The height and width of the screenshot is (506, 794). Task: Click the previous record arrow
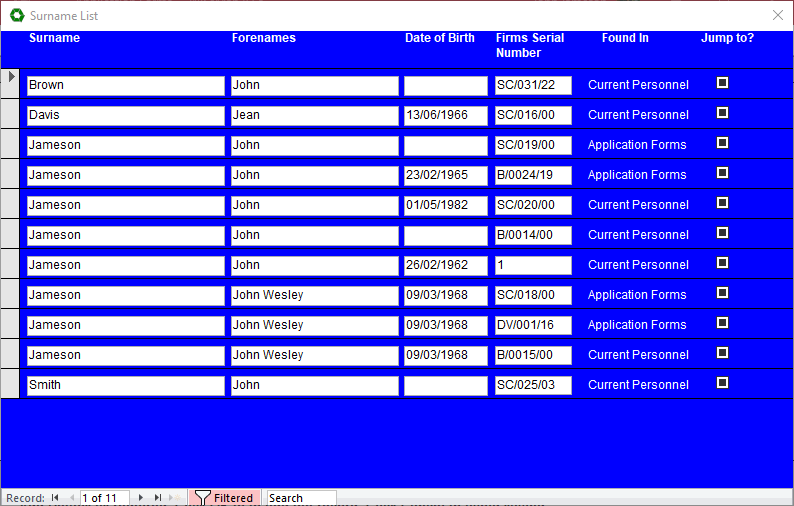tap(71, 497)
